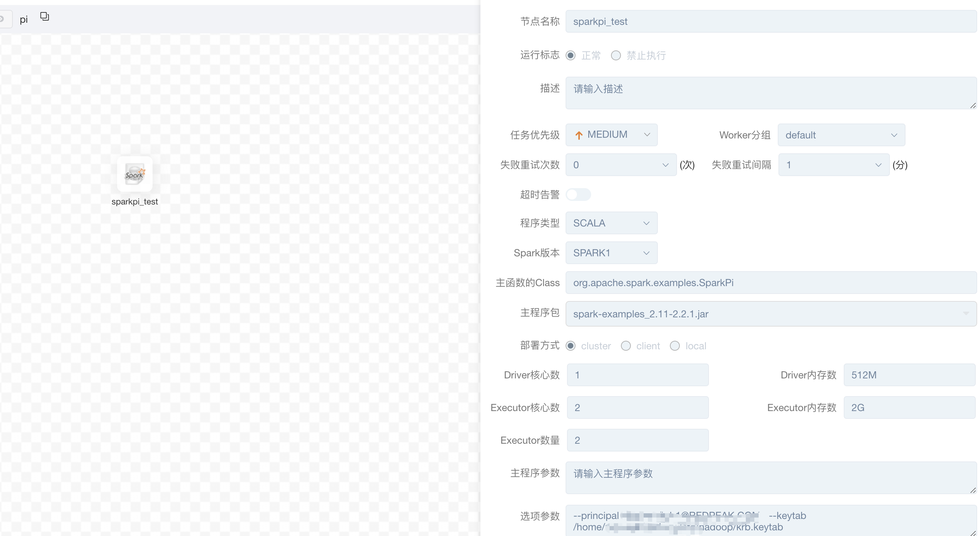Select the Spark node icon sparkpi_test
Screen dimensions: 980x536
[135, 174]
